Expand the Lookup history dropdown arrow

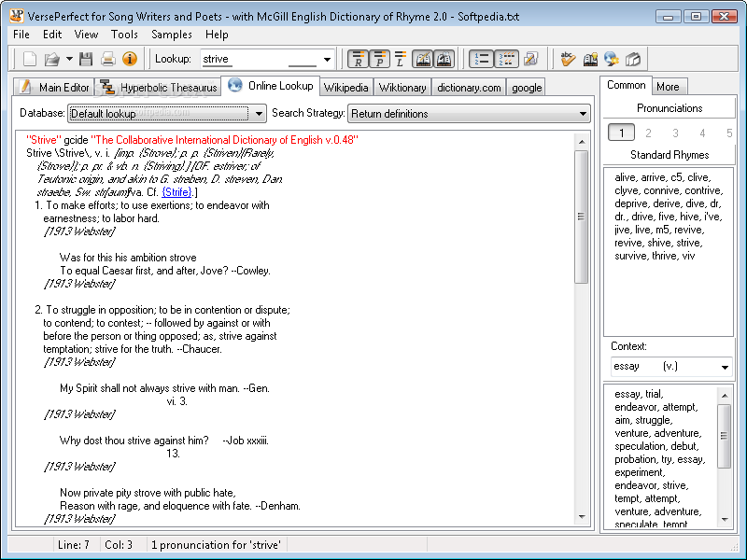click(x=327, y=60)
